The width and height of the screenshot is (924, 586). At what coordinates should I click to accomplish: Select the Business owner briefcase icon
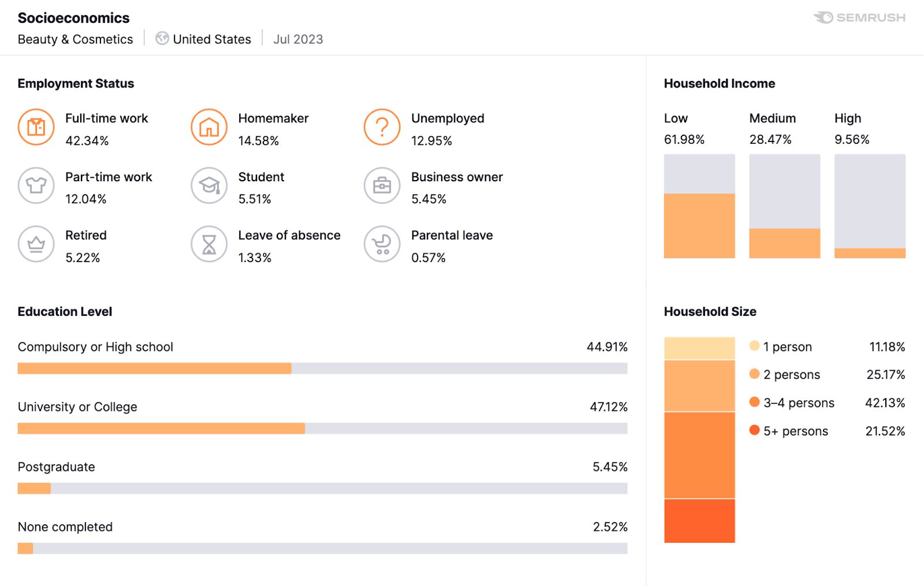[382, 186]
